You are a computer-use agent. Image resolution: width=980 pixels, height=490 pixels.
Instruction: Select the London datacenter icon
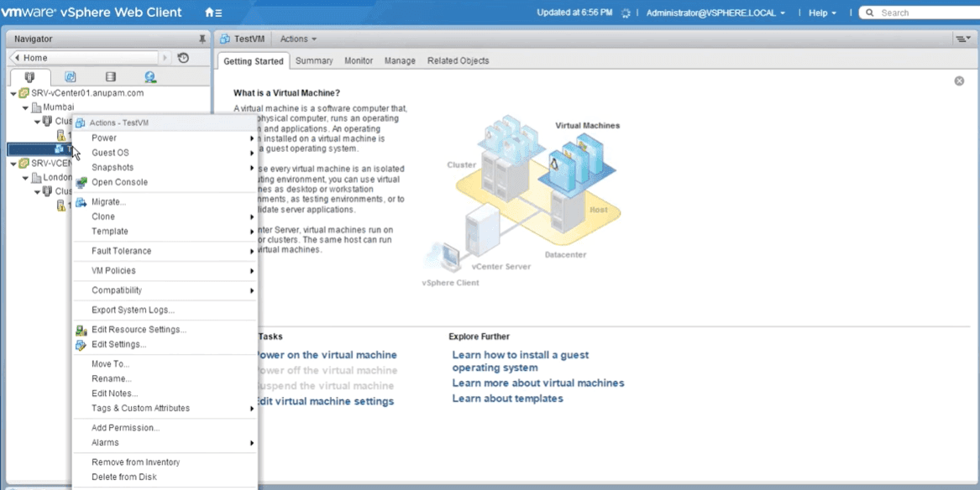36,177
